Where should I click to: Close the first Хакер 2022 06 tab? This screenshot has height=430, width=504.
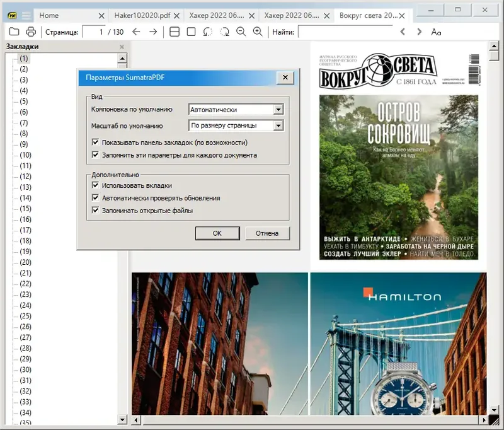(251, 16)
